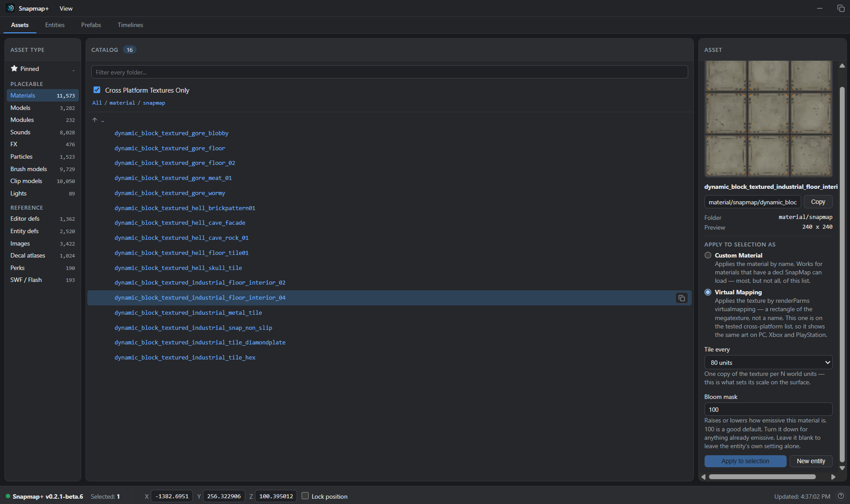Open the help icon in the status bar
Image resolution: width=850 pixels, height=504 pixels.
[840, 496]
